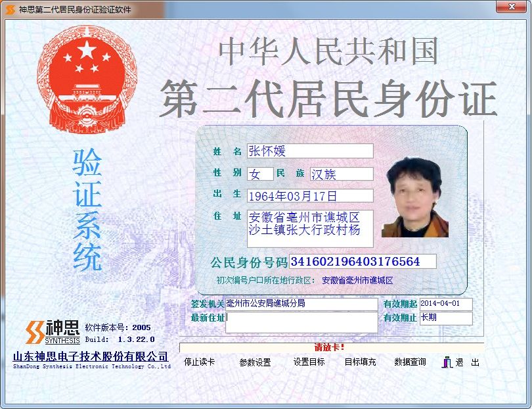Screen dimensions: 532x409
Task: Click the 公民身份号码 number field
Action: point(363,261)
